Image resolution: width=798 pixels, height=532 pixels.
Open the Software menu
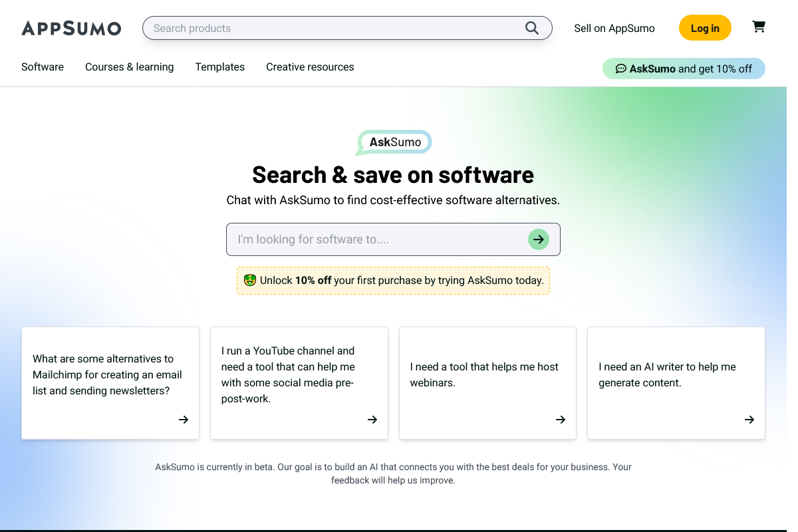tap(42, 66)
